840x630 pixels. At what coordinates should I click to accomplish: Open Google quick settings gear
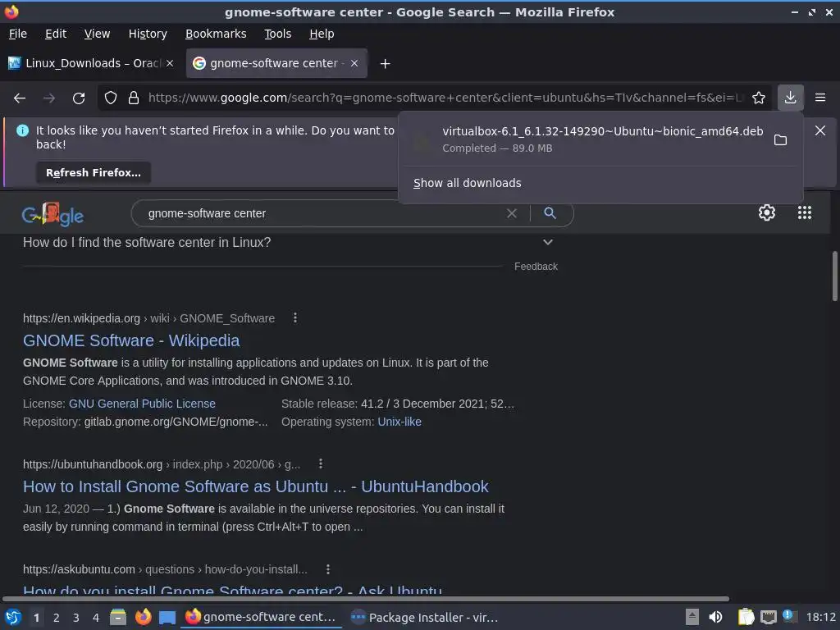pyautogui.click(x=767, y=212)
